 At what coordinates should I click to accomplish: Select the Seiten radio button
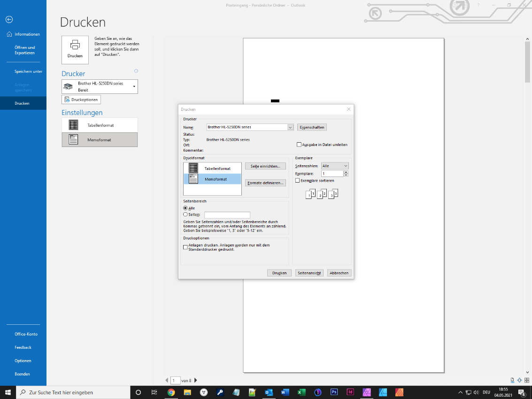(185, 215)
